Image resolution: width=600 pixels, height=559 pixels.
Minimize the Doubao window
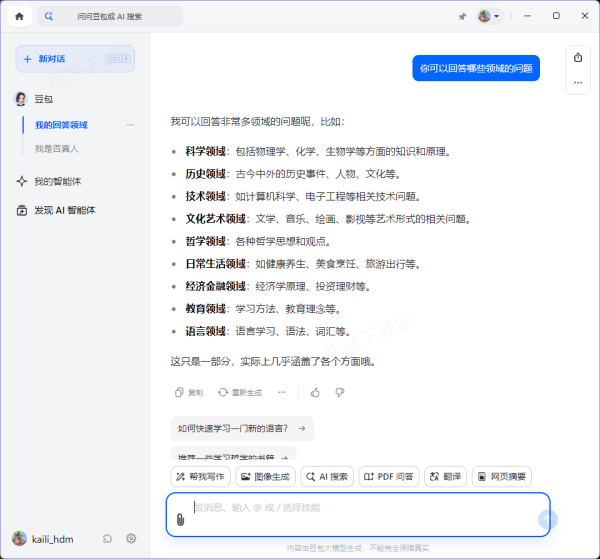pyautogui.click(x=527, y=16)
